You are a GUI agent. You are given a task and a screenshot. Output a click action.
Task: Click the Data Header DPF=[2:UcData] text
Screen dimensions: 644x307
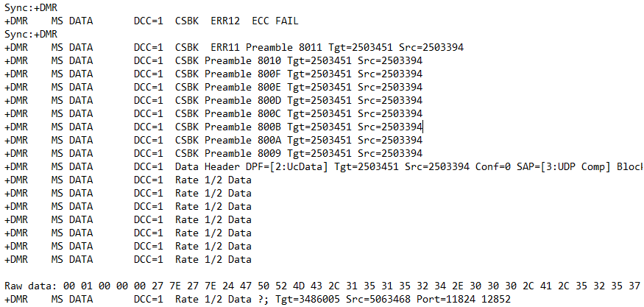[x=252, y=167]
